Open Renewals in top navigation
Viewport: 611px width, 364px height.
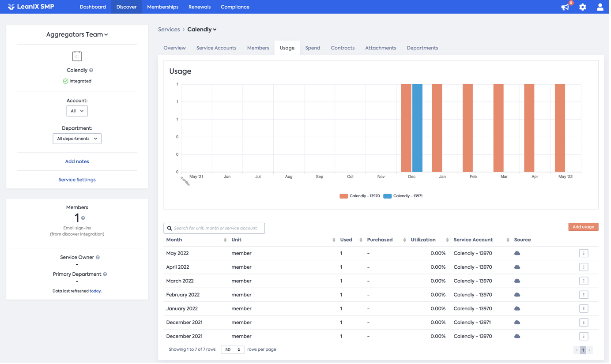(x=200, y=7)
